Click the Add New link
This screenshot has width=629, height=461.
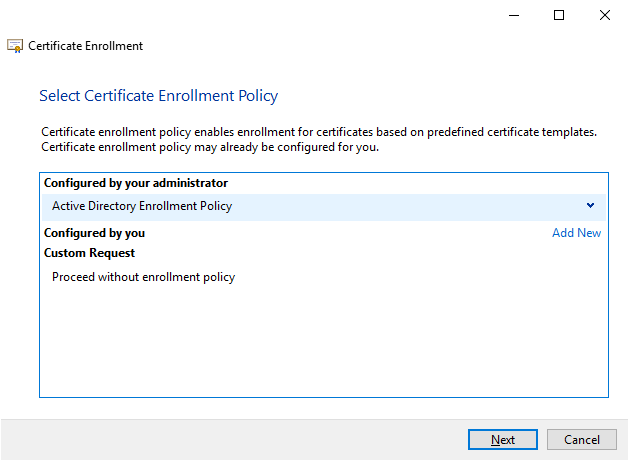click(x=576, y=233)
